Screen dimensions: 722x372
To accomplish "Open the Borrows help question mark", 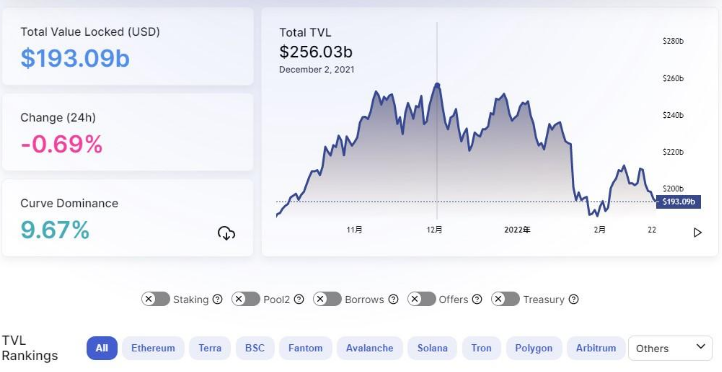I will tap(393, 299).
